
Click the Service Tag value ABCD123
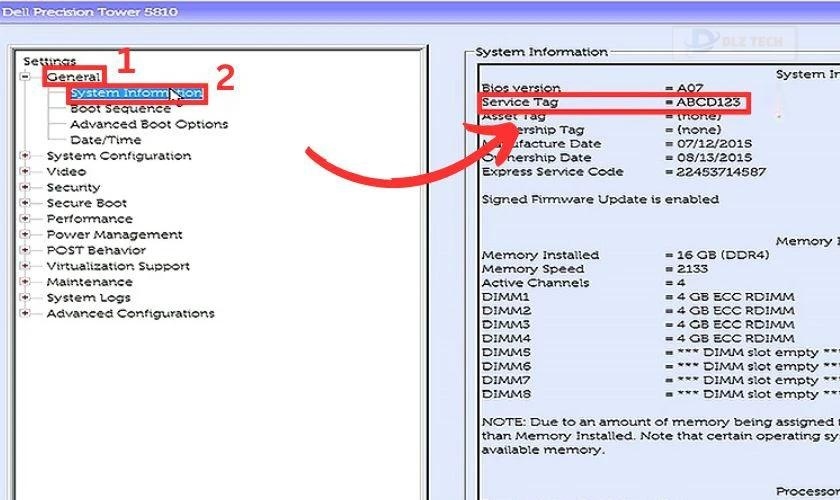click(708, 102)
